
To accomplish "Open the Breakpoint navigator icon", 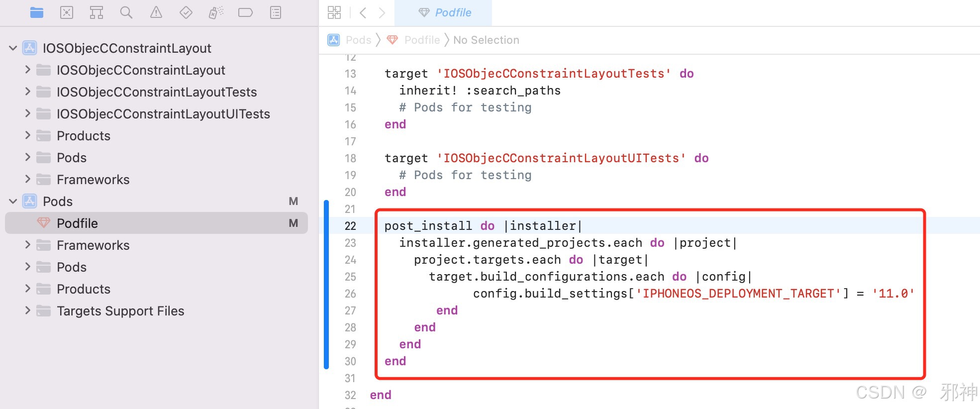I will pos(246,12).
